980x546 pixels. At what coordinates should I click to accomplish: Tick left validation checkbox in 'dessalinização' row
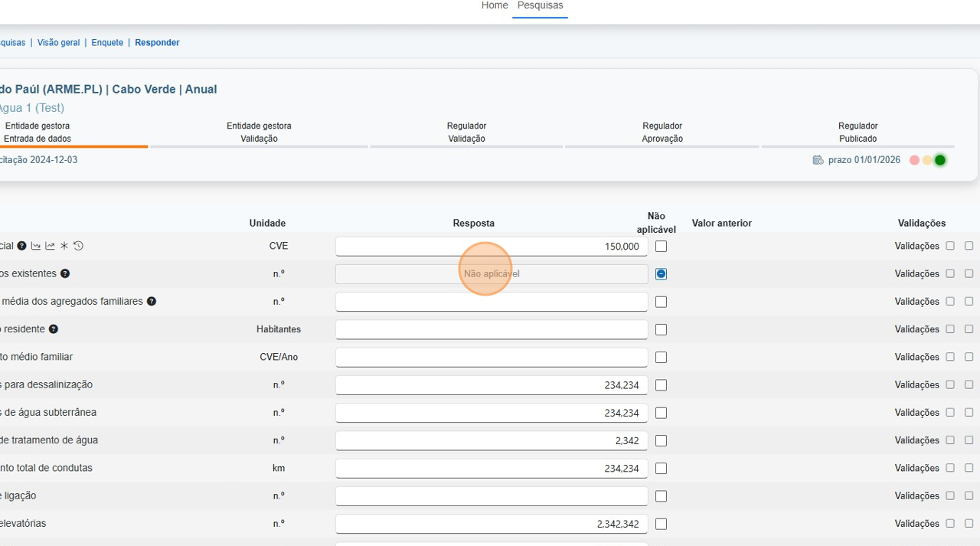(x=950, y=384)
